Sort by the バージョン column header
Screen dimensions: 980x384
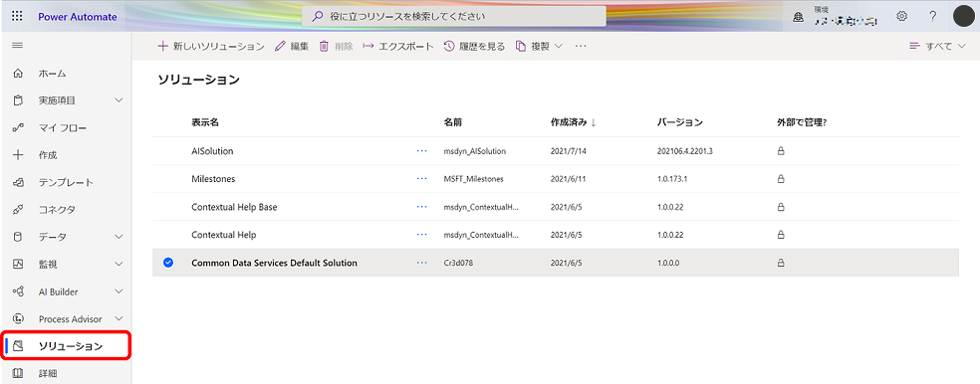pos(680,122)
